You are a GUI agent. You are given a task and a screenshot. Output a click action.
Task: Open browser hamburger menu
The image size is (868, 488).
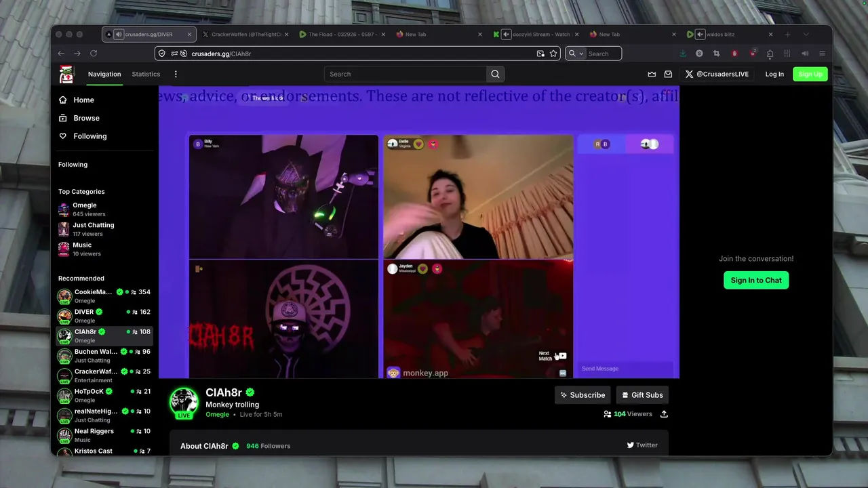tap(822, 54)
